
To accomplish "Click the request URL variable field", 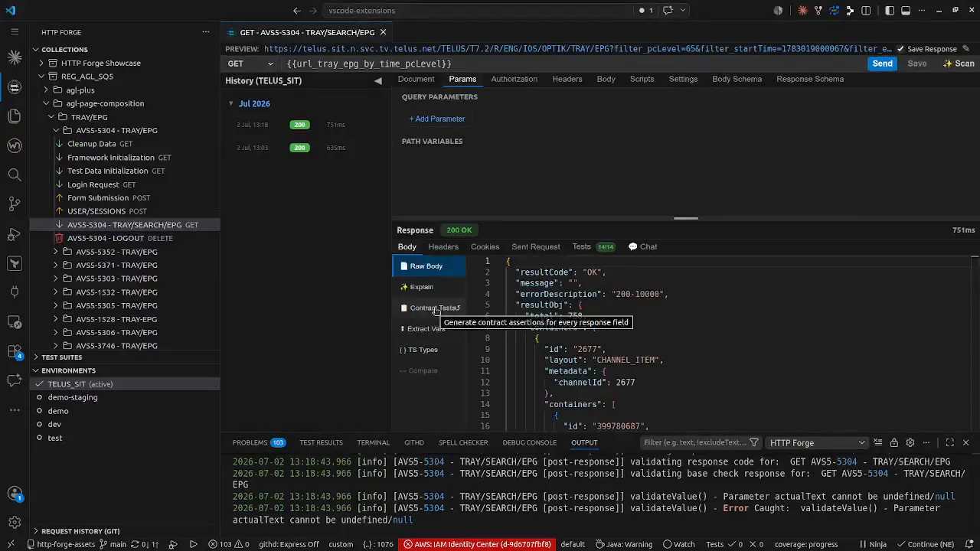I will coord(574,64).
